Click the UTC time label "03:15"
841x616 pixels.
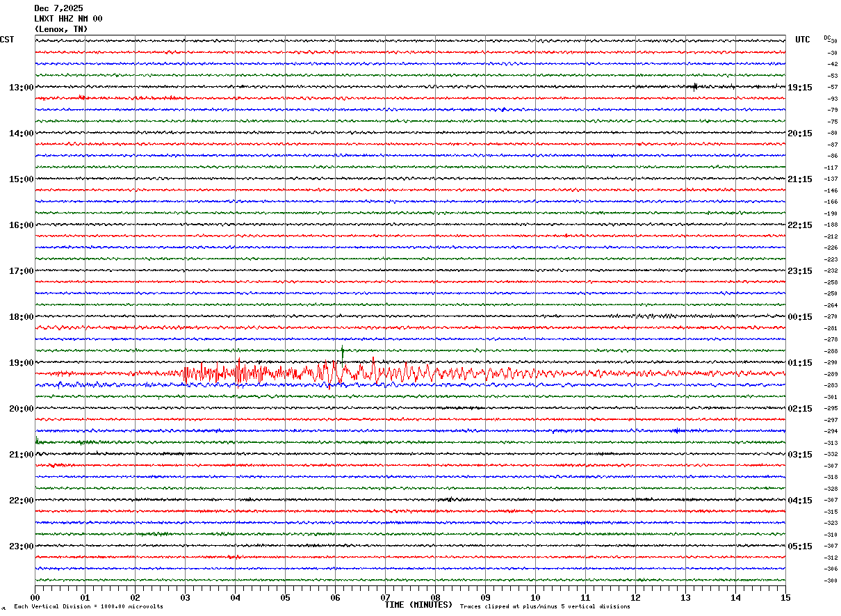[800, 455]
